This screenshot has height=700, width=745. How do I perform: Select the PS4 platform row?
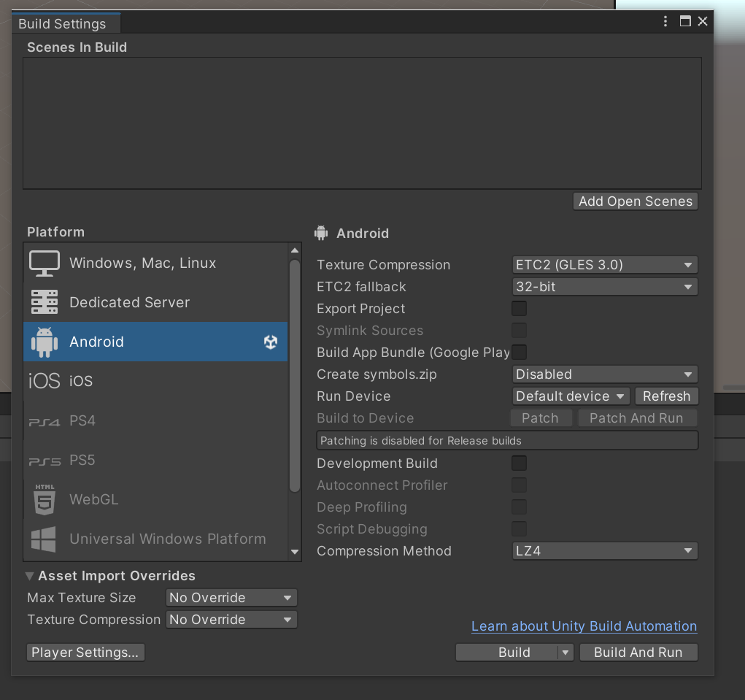tap(155, 420)
